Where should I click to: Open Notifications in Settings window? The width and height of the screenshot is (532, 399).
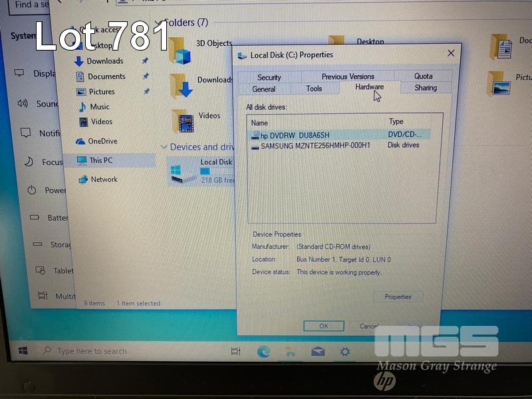41,133
